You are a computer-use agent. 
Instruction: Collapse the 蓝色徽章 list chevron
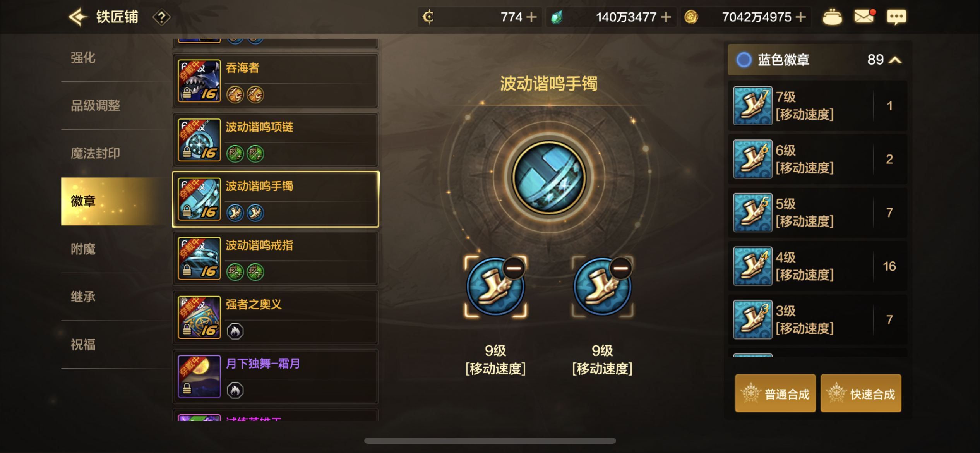click(x=896, y=60)
